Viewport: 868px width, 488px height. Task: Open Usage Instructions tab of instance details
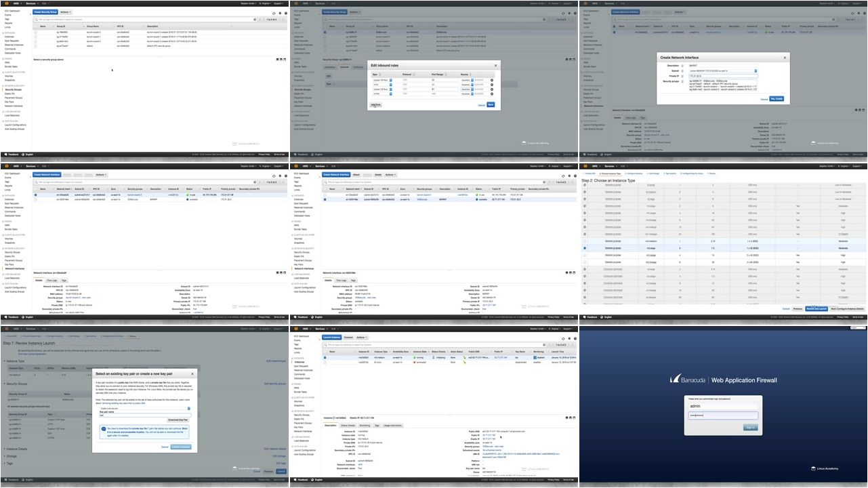coord(392,426)
